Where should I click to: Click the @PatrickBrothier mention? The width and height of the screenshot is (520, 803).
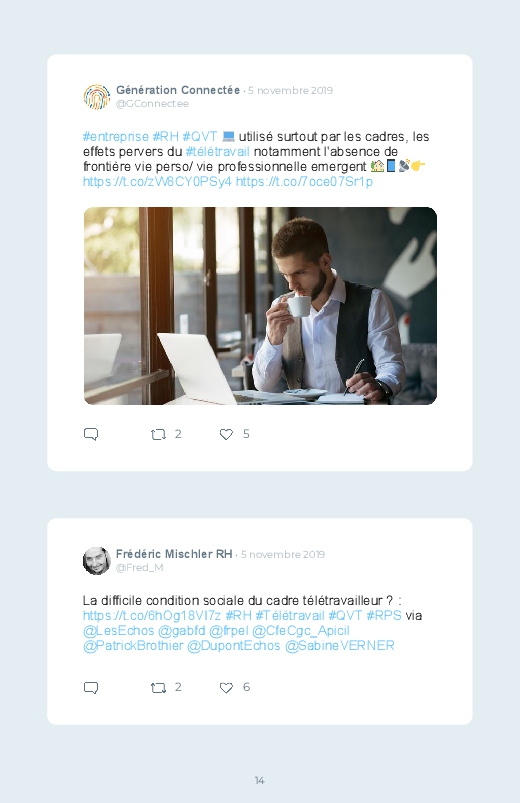pyautogui.click(x=133, y=645)
